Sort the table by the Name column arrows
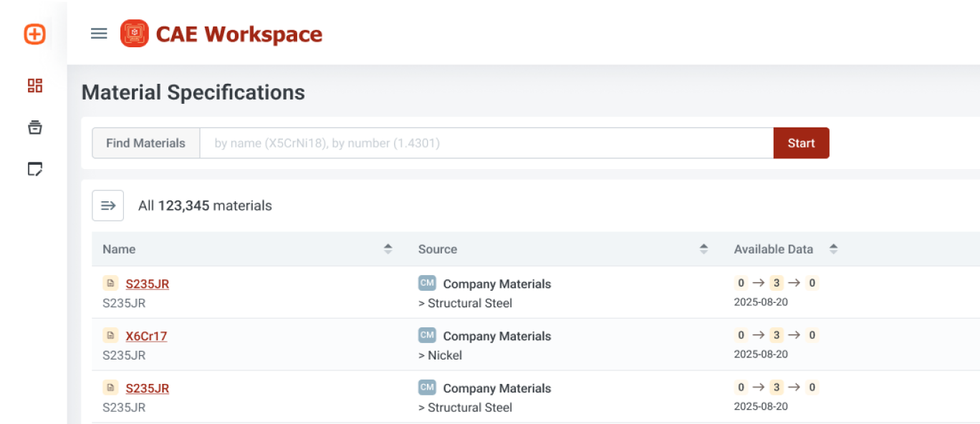This screenshot has height=424, width=980. (x=388, y=249)
